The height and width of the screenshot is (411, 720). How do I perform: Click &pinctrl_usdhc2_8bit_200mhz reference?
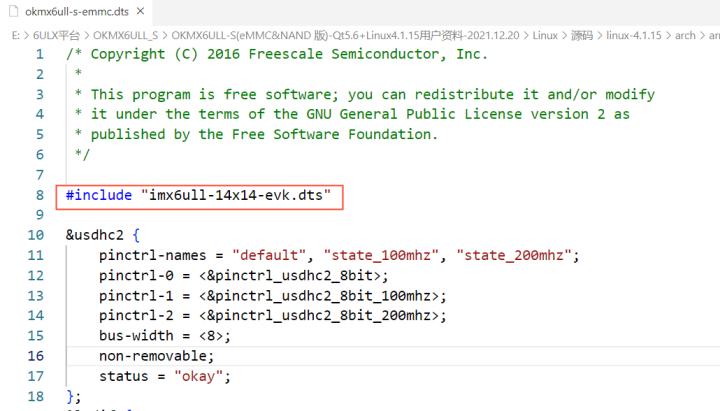click(x=319, y=315)
